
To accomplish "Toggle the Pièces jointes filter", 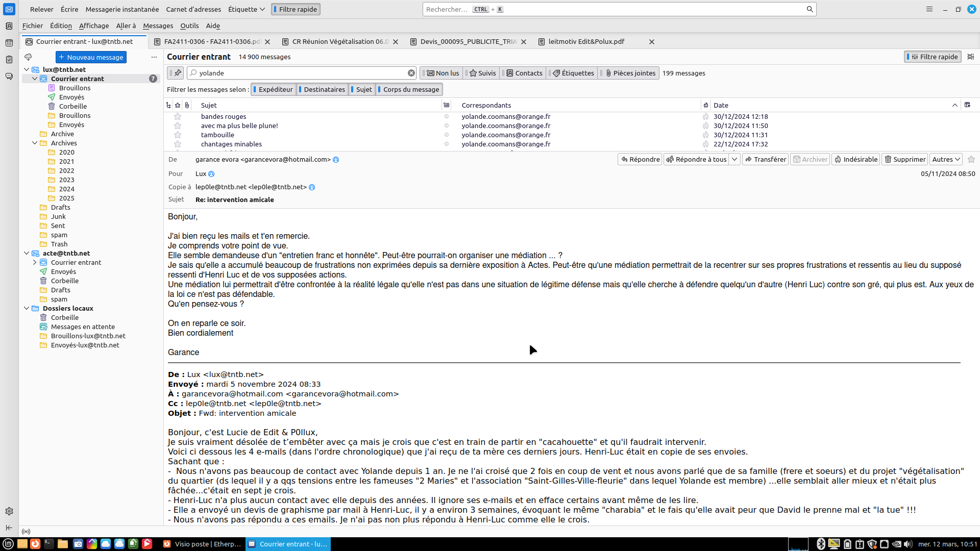I will (630, 73).
